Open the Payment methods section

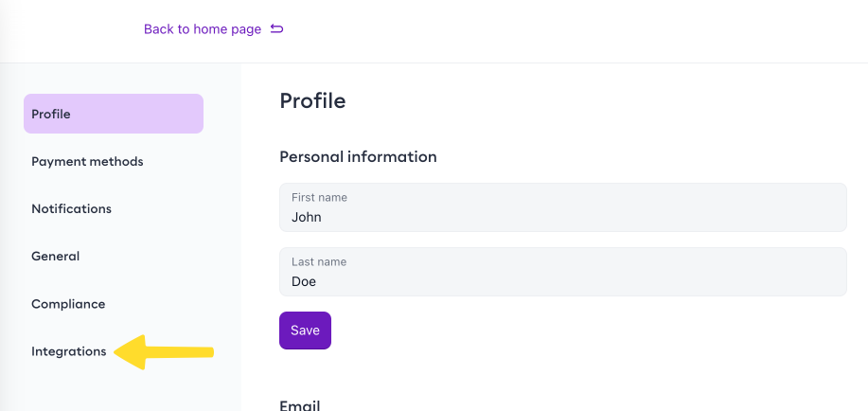pyautogui.click(x=87, y=162)
